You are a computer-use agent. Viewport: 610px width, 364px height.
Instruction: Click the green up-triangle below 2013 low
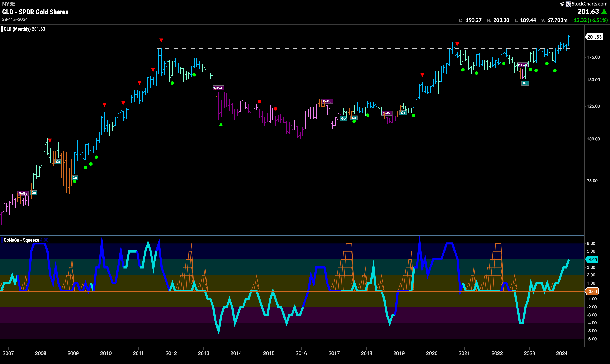coord(221,125)
